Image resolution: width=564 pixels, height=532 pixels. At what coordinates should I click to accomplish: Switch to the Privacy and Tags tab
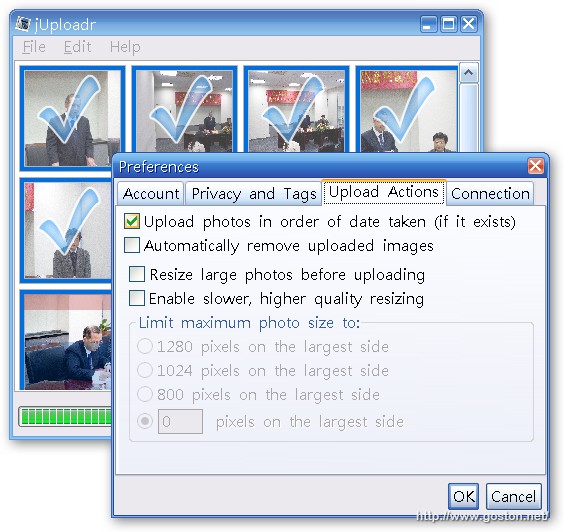tap(254, 194)
